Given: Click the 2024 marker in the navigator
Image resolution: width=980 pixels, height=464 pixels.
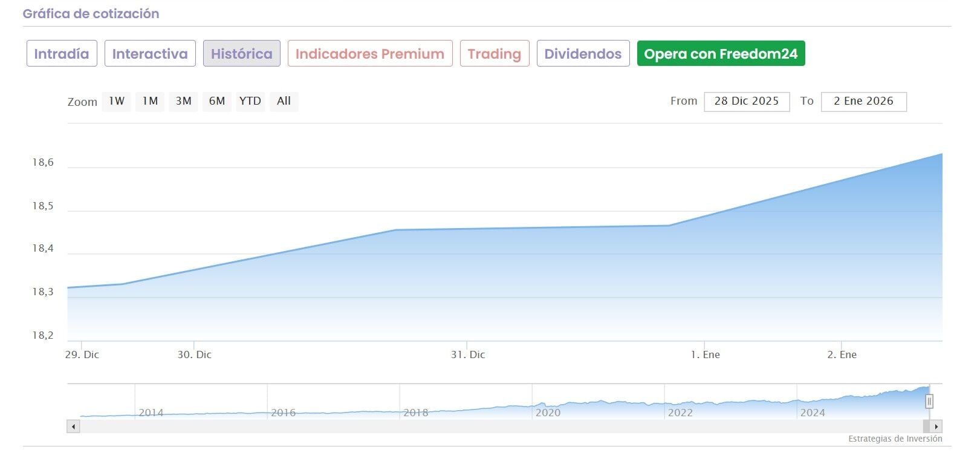Looking at the screenshot, I should (x=813, y=413).
